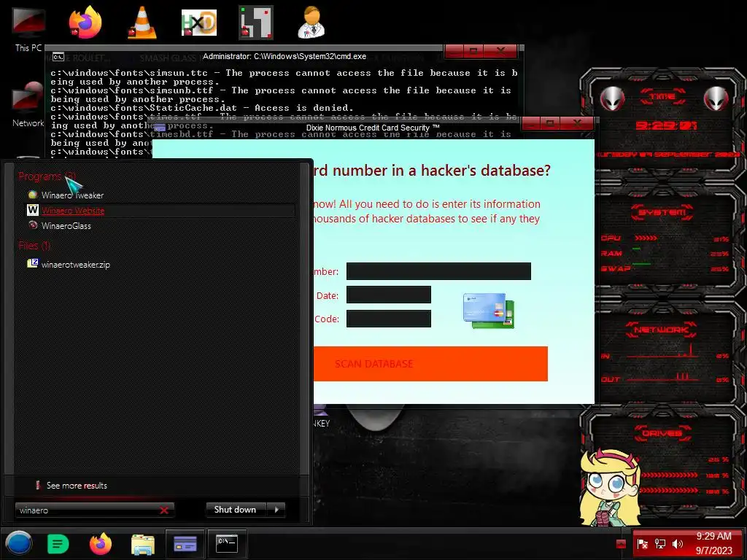The width and height of the screenshot is (747, 560).
Task: Click the cmd.exe window title bar
Action: [x=285, y=56]
